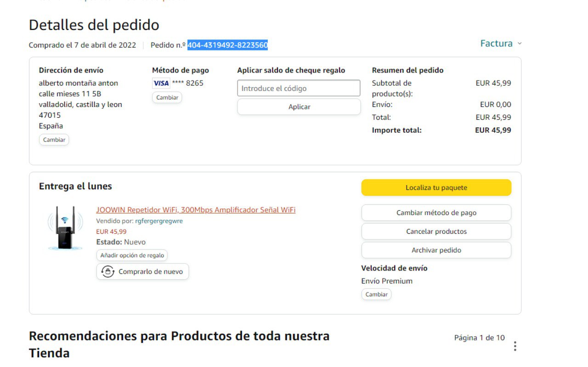
Task: Apply the gift card balance
Action: 299,107
